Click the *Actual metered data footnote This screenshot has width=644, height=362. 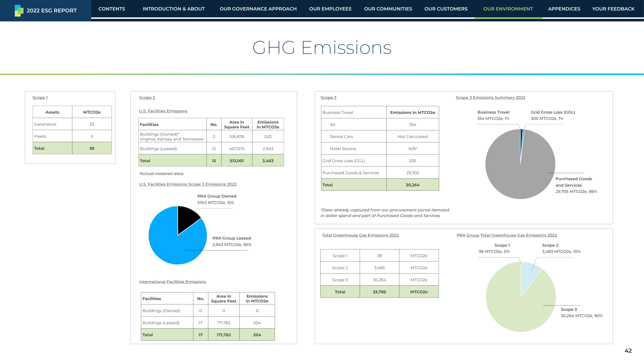click(161, 174)
